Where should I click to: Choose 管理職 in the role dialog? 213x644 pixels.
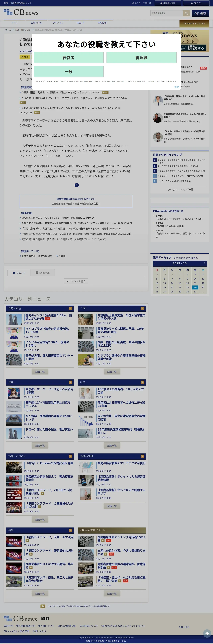[142, 57]
